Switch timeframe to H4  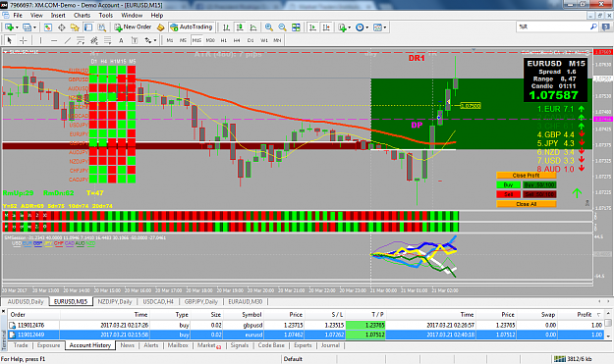pyautogui.click(x=237, y=40)
